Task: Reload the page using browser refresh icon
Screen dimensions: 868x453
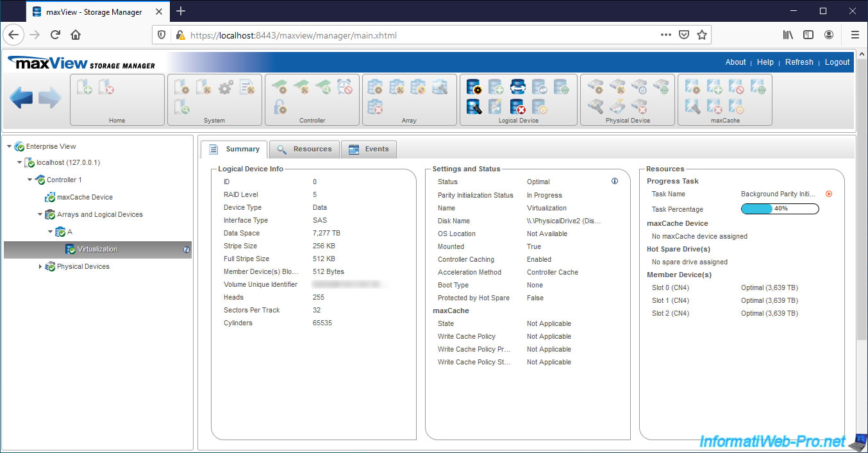Action: (x=55, y=35)
